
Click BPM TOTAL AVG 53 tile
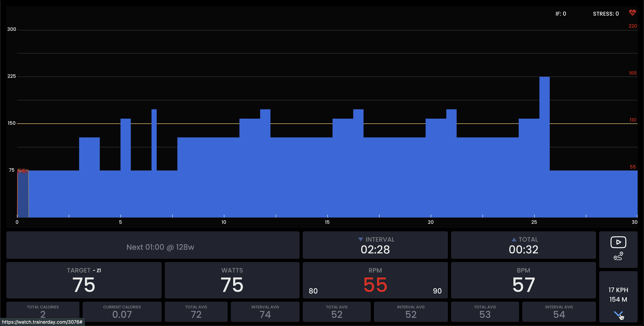point(485,312)
